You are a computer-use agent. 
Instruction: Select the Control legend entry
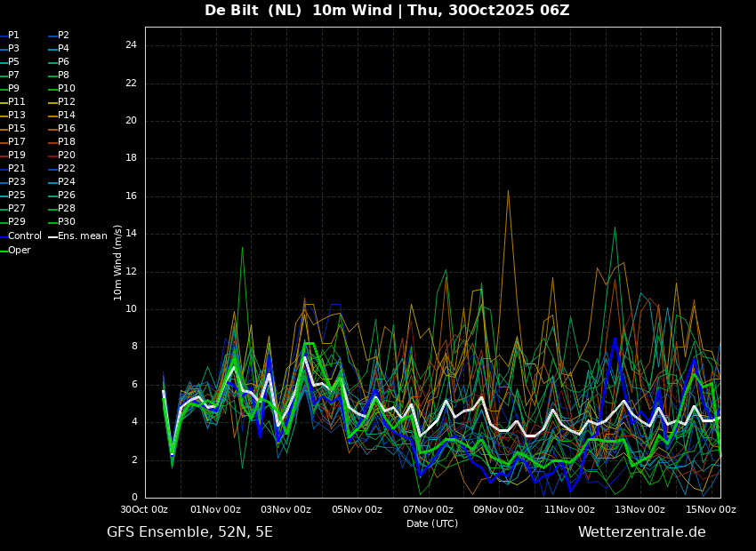click(20, 236)
